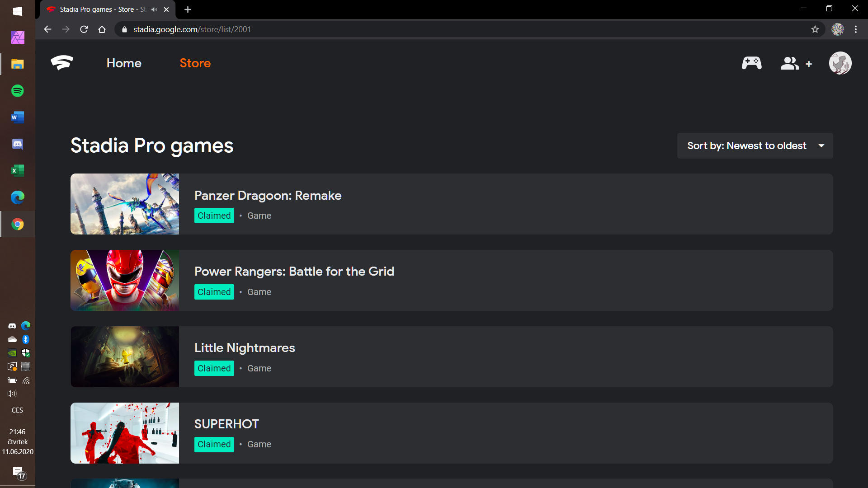This screenshot has height=488, width=868.
Task: Open the Chrome profile avatar menu
Action: coord(838,29)
